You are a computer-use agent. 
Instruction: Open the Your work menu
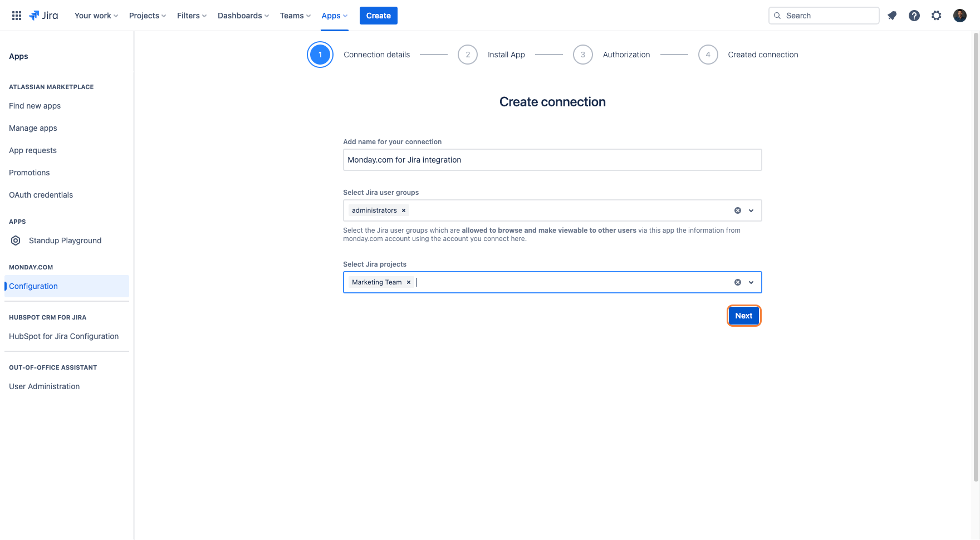[x=96, y=16]
